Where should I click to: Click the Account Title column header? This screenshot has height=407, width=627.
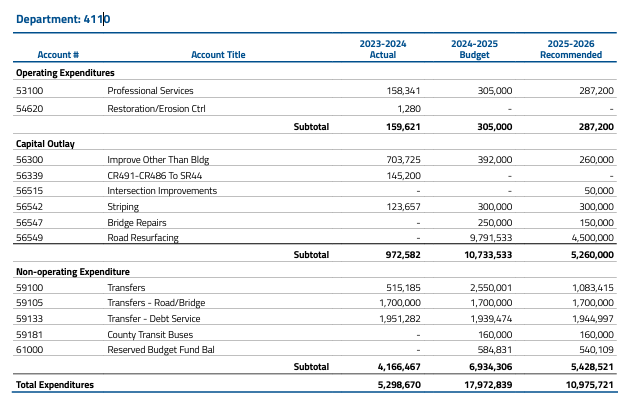(x=217, y=55)
